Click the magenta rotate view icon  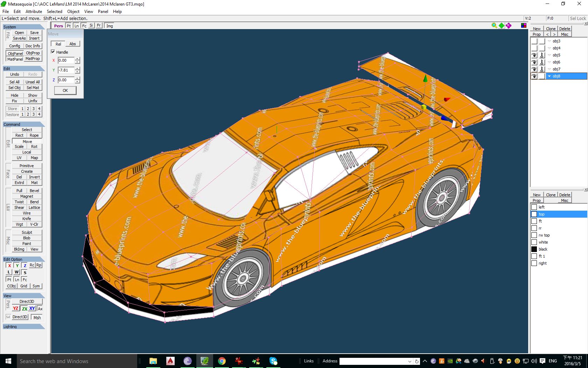coord(509,26)
